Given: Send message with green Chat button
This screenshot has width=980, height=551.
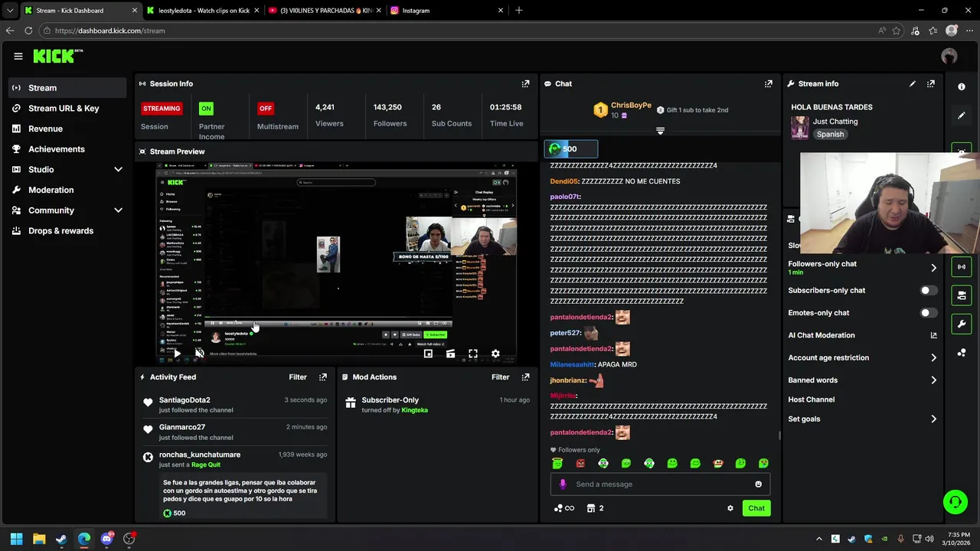Looking at the screenshot, I should 756,508.
